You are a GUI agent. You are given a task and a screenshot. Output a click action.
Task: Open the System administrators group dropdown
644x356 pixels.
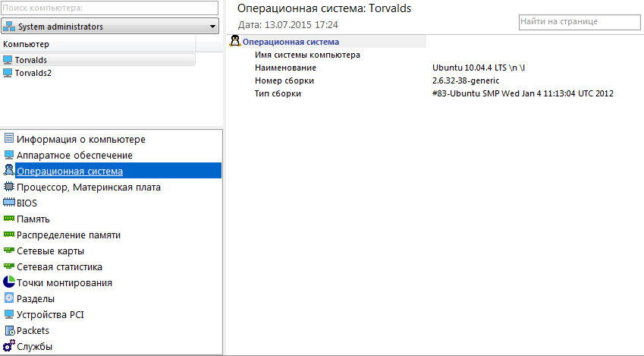(212, 27)
